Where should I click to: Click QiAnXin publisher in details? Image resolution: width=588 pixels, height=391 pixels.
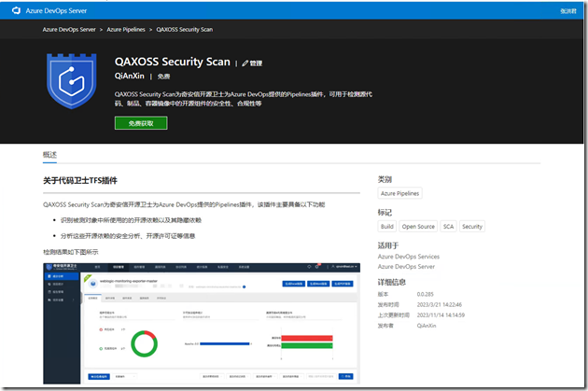point(427,326)
